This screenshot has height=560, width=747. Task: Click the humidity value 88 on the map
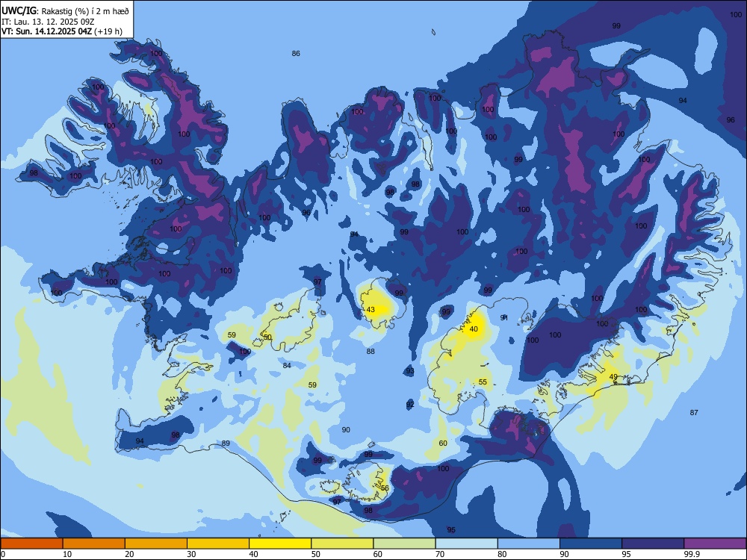pyautogui.click(x=371, y=352)
